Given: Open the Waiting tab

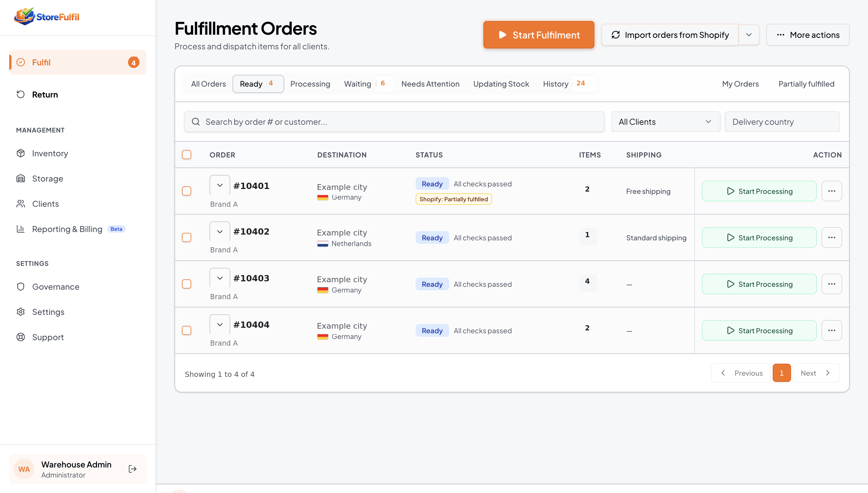Looking at the screenshot, I should [x=365, y=84].
